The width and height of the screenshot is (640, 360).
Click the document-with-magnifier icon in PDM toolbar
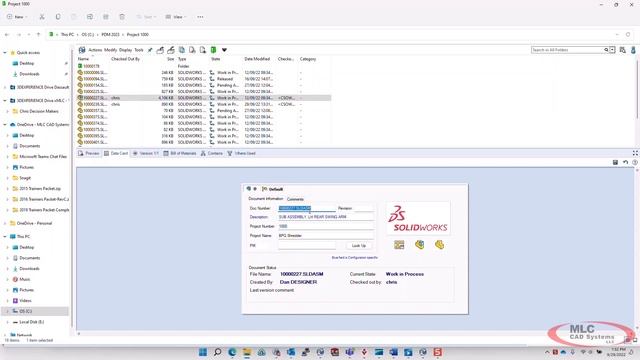coord(192,50)
